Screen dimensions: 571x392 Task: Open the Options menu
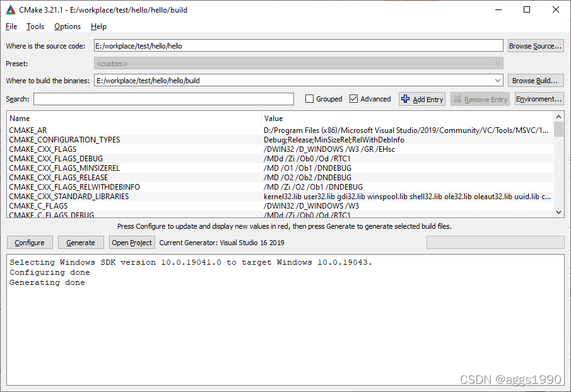pos(68,26)
